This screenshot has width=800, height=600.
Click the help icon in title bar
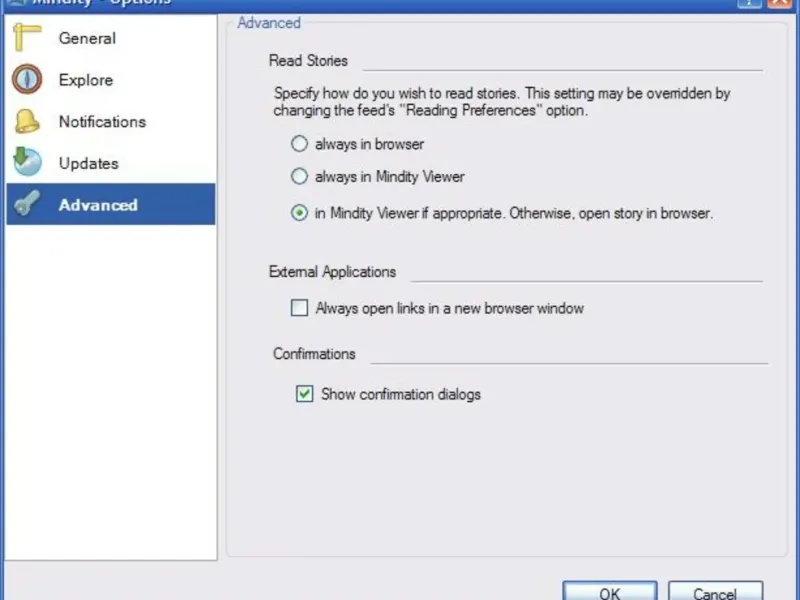(x=749, y=3)
